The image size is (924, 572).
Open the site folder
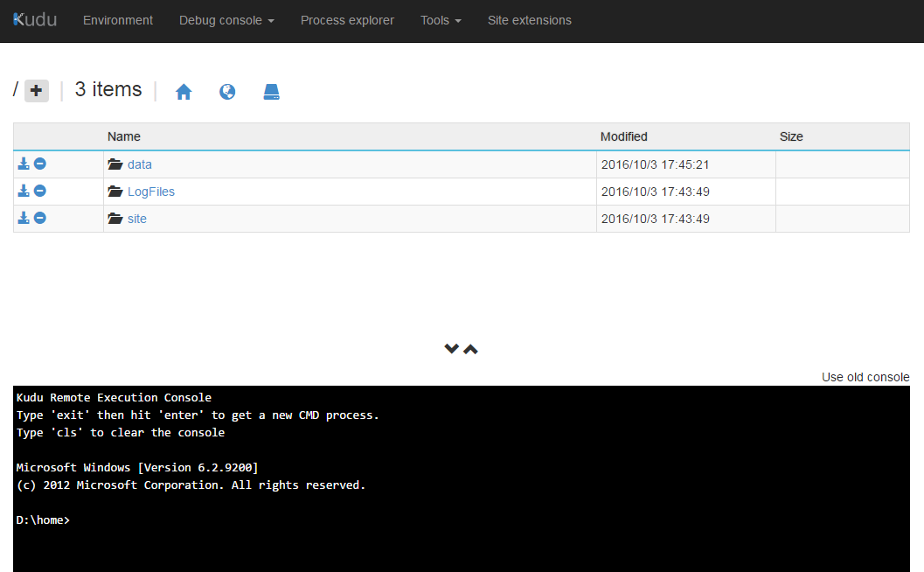click(x=137, y=219)
